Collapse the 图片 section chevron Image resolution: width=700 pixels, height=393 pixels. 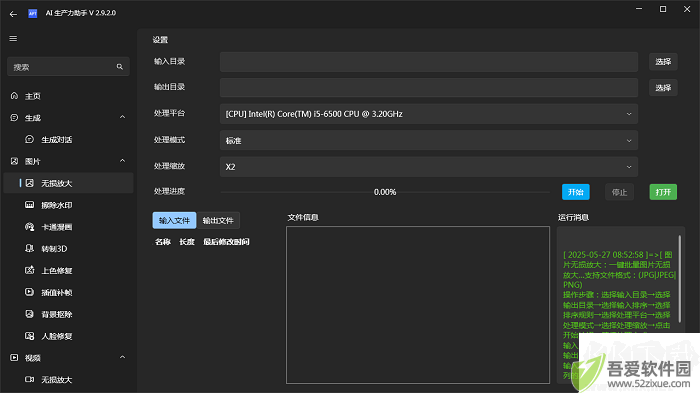(122, 161)
